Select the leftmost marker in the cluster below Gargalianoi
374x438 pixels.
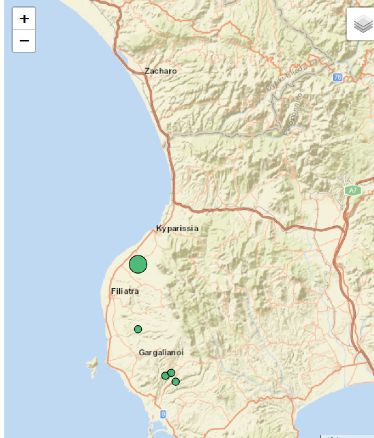[165, 376]
